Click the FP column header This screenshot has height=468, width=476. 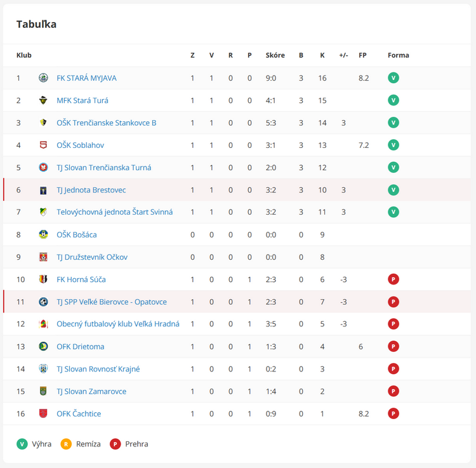coord(362,55)
